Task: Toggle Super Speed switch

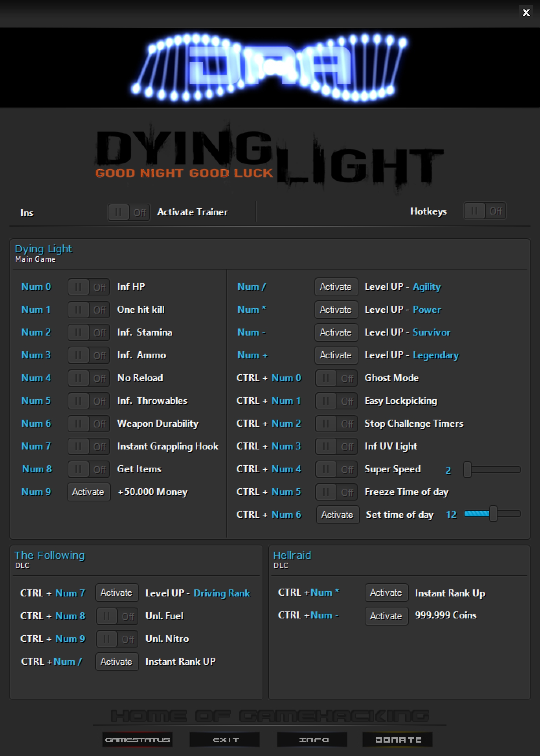Action: pos(336,469)
